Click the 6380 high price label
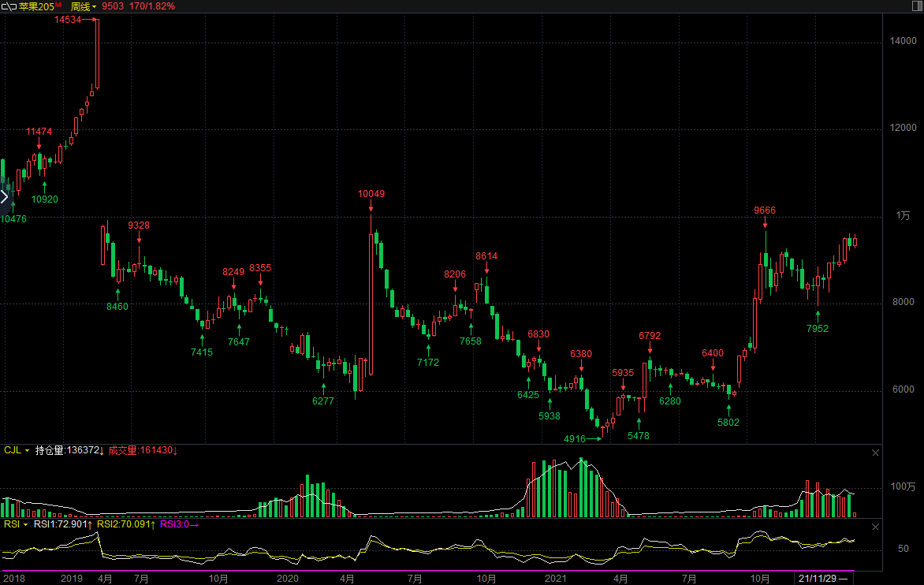This screenshot has height=585, width=924. click(x=581, y=353)
